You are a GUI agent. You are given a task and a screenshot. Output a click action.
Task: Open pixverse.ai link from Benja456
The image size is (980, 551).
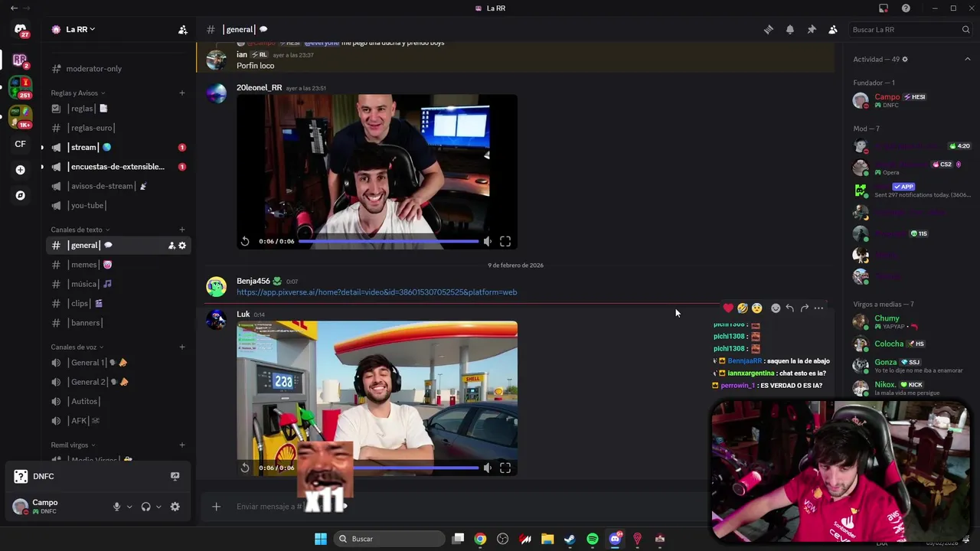(x=377, y=292)
